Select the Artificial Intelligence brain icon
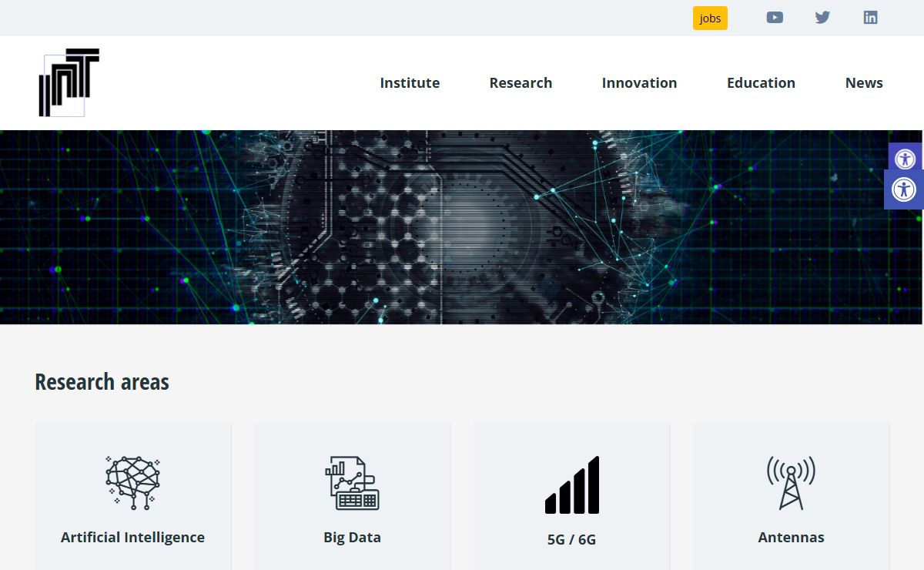Viewport: 924px width, 570px height. (x=133, y=482)
